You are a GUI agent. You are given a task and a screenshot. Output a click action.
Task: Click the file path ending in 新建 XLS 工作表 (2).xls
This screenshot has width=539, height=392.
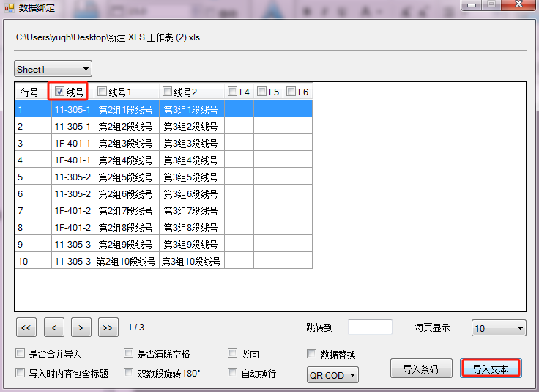click(x=108, y=37)
